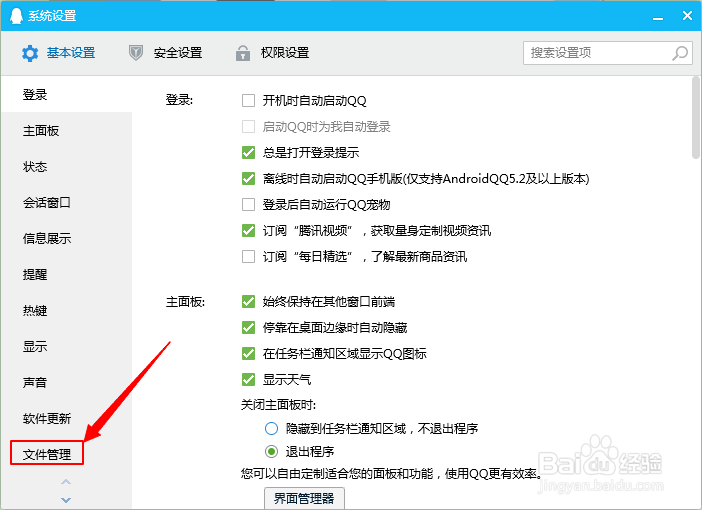Click the magnifier search icon

coord(680,53)
